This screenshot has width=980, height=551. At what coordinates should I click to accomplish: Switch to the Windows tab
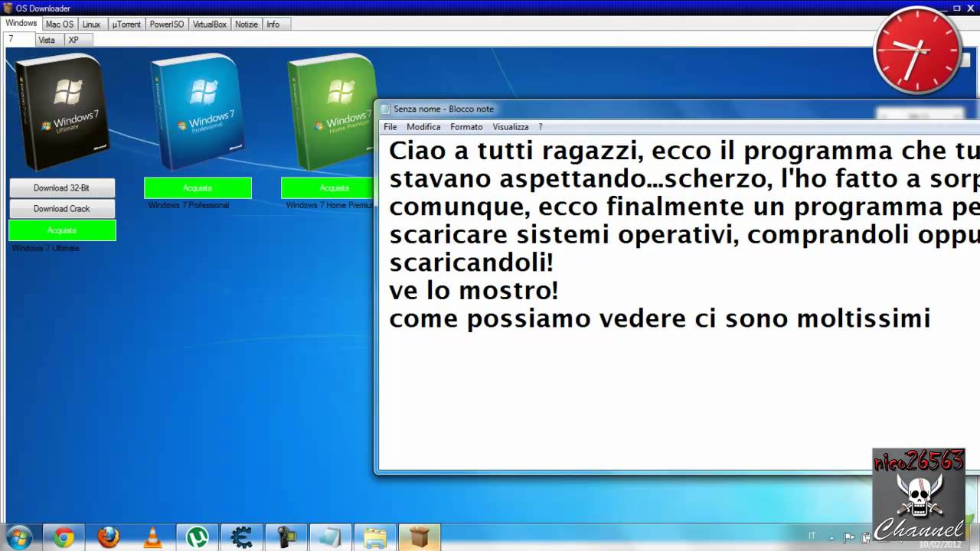(21, 24)
